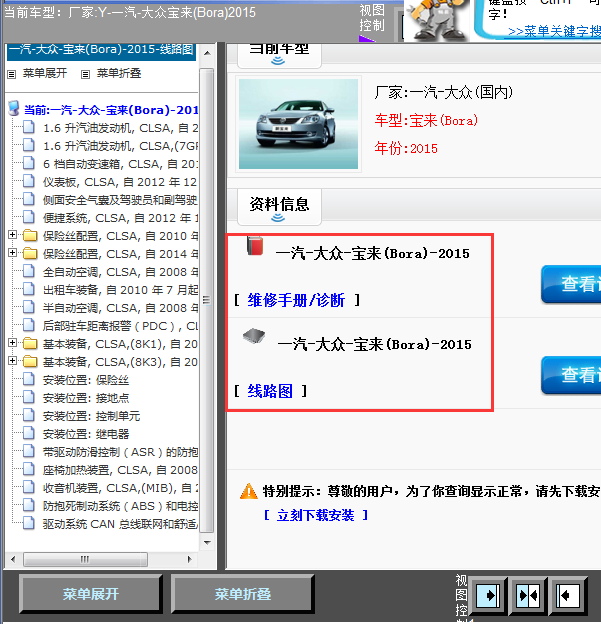Click the horizontal scrollbar left arrow

13,559
